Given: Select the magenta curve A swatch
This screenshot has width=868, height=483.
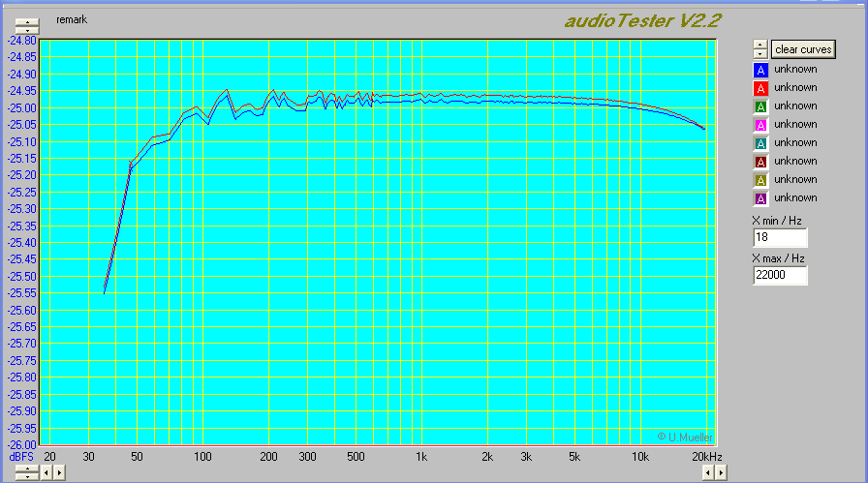Looking at the screenshot, I should click(x=760, y=125).
